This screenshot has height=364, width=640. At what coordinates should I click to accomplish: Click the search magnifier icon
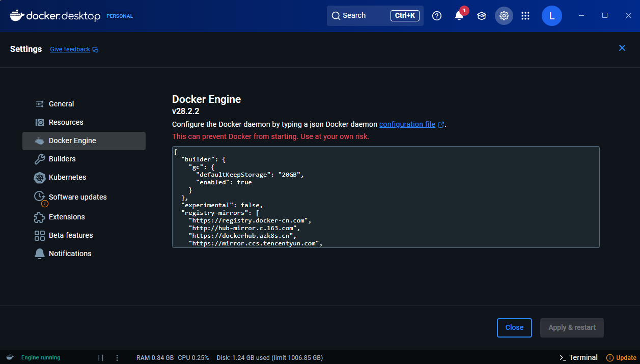point(336,16)
